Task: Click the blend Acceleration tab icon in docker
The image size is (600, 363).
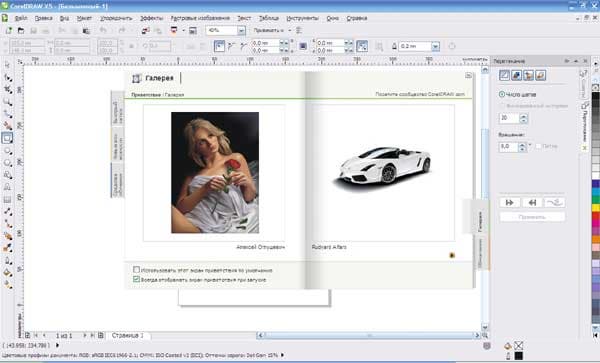Action: [516, 75]
